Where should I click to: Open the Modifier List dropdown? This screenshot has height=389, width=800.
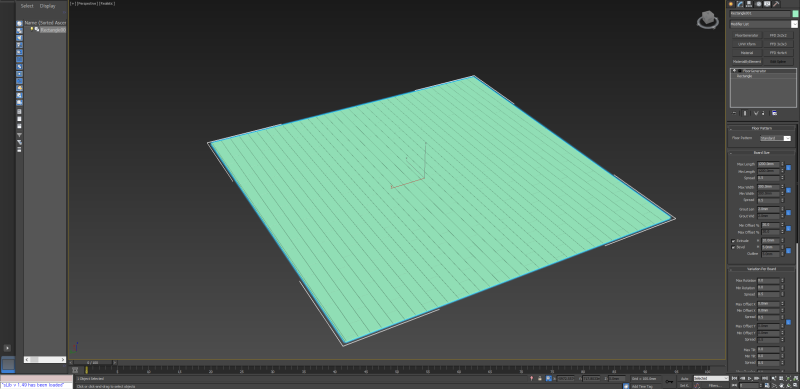794,24
